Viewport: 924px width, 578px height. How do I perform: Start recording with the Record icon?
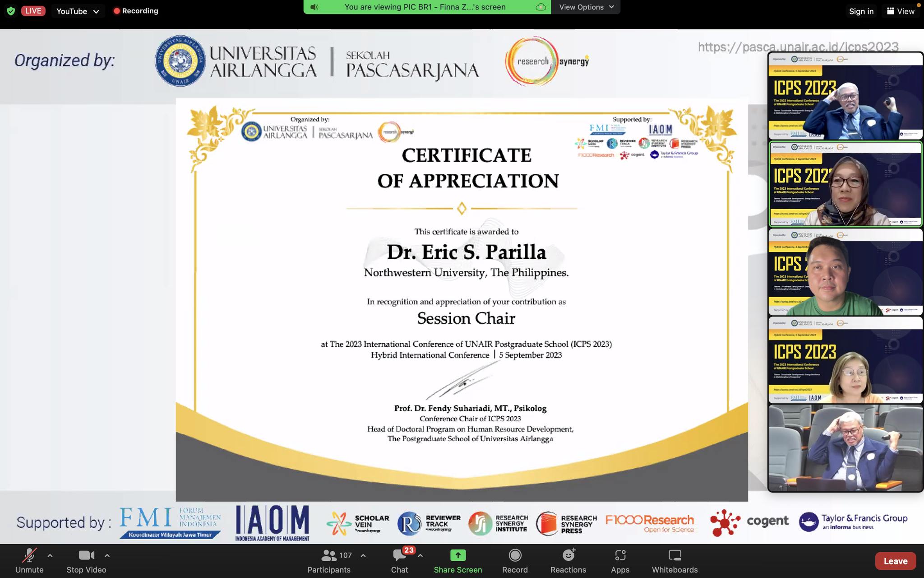point(515,555)
